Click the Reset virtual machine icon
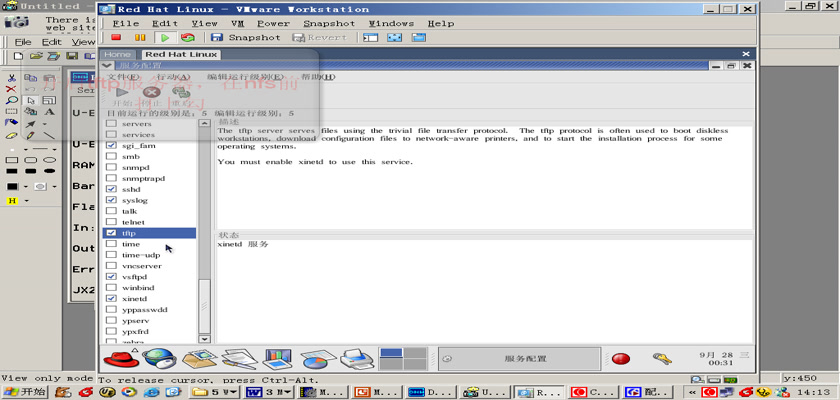This screenshot has height=400, width=840. 188,37
